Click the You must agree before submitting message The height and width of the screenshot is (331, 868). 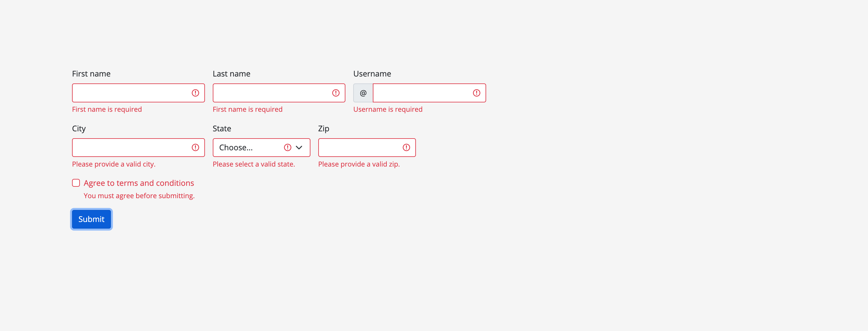click(x=139, y=195)
